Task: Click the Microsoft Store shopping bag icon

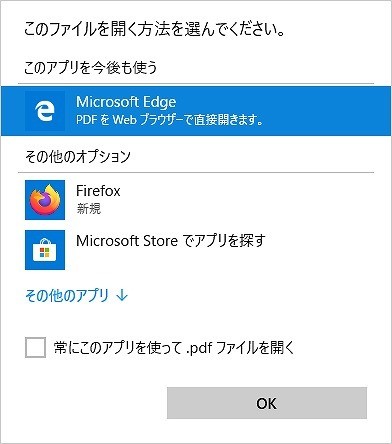Action: 45,250
